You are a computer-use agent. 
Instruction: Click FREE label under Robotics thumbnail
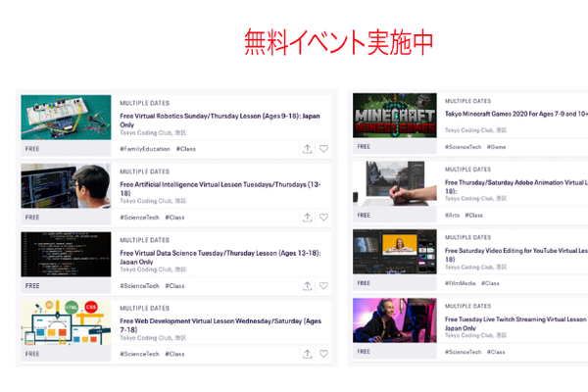pyautogui.click(x=32, y=149)
